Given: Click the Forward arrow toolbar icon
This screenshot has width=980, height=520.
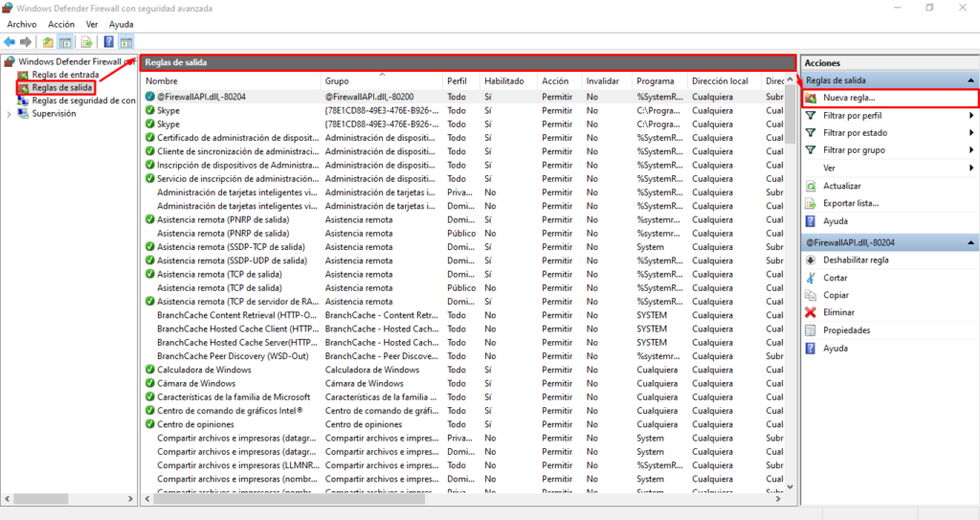Looking at the screenshot, I should tap(26, 42).
